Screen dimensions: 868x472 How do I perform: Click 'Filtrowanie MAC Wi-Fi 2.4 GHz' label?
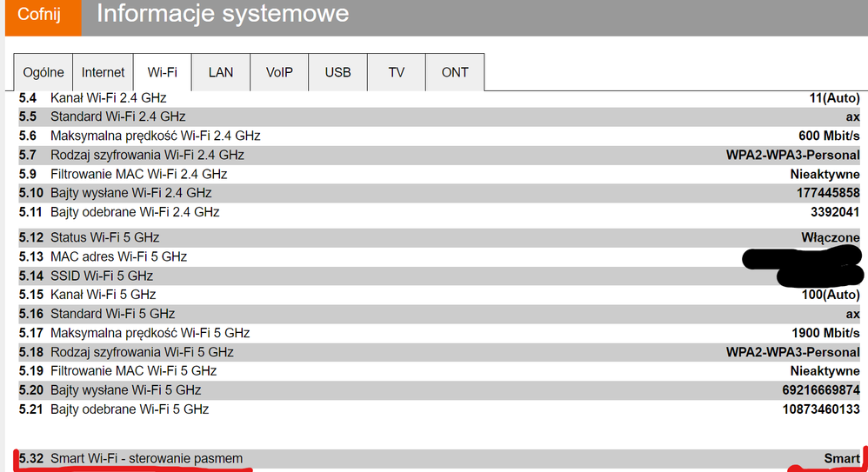click(139, 175)
